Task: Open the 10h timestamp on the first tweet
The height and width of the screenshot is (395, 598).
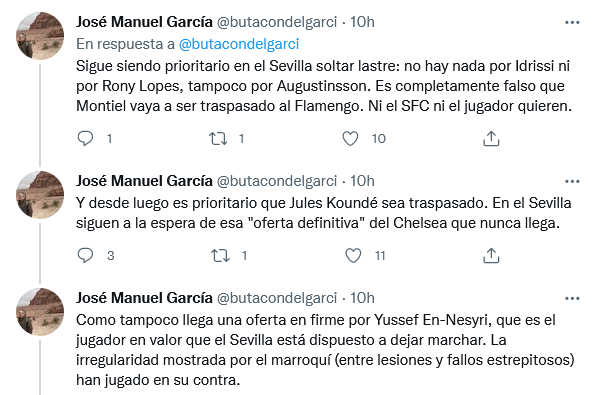Action: point(362,22)
